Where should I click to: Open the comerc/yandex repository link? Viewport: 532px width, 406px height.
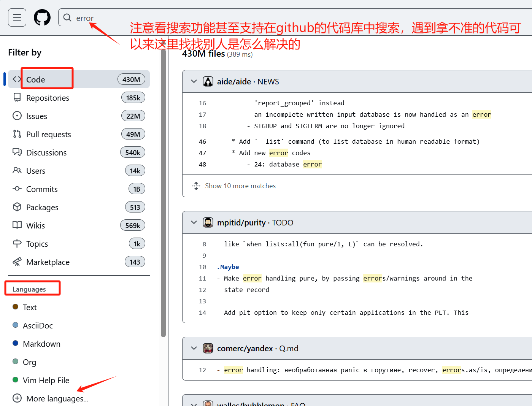245,349
